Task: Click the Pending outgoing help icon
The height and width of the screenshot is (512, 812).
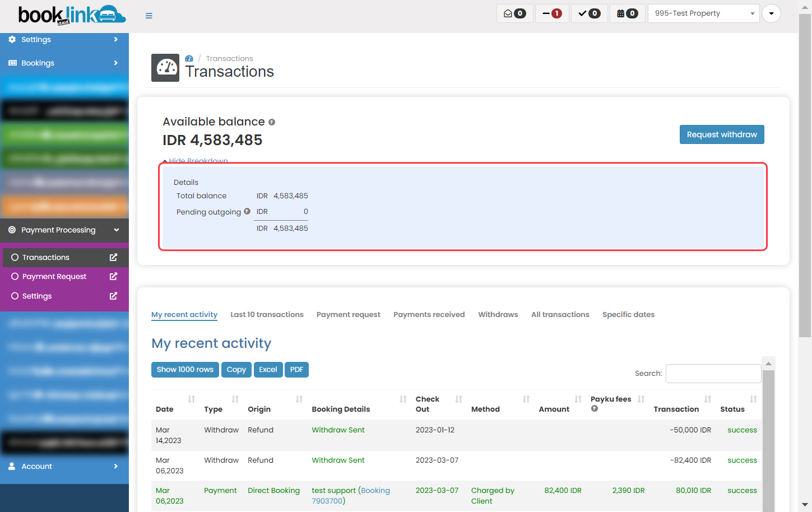Action: (x=247, y=211)
